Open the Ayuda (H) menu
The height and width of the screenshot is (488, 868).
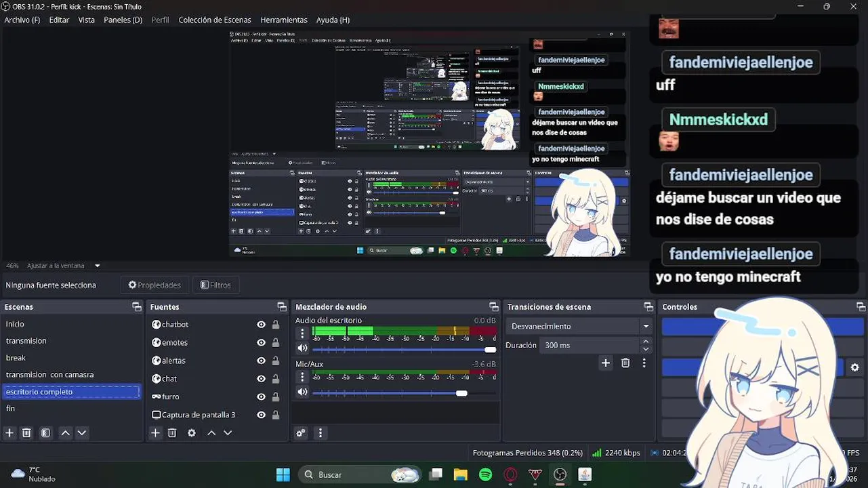pyautogui.click(x=333, y=20)
